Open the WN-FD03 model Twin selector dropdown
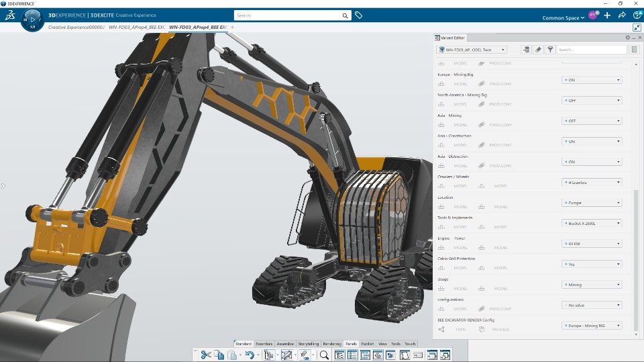Viewport: 644px width, 362px height. (x=472, y=50)
